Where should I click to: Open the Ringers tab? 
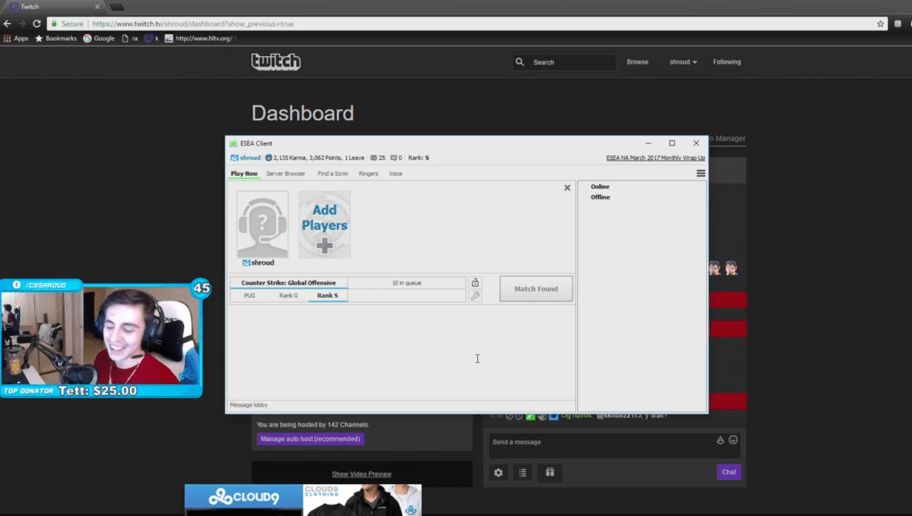pyautogui.click(x=368, y=173)
